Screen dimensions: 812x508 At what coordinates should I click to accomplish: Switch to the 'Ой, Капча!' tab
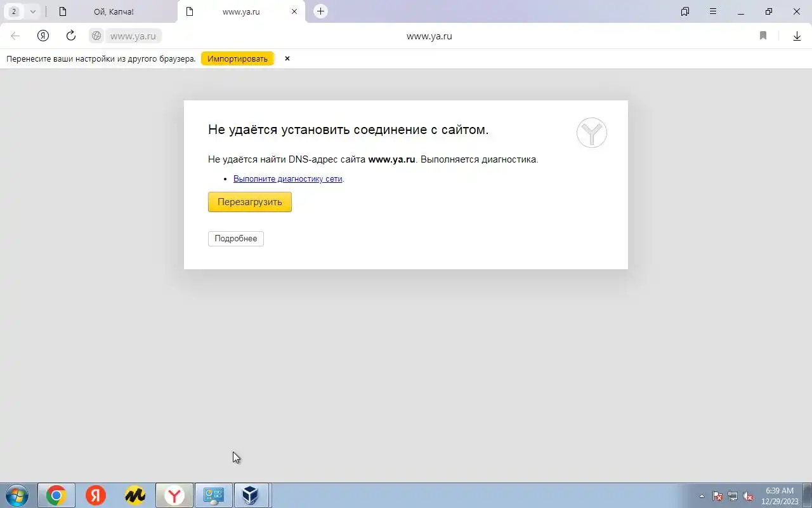click(114, 11)
